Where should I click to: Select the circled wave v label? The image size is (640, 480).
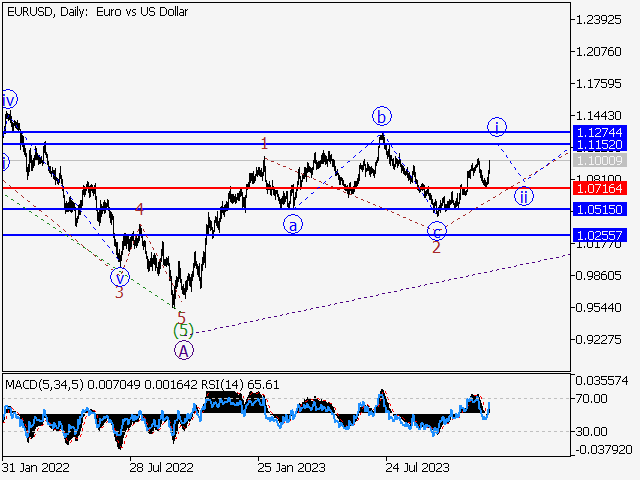click(x=120, y=278)
